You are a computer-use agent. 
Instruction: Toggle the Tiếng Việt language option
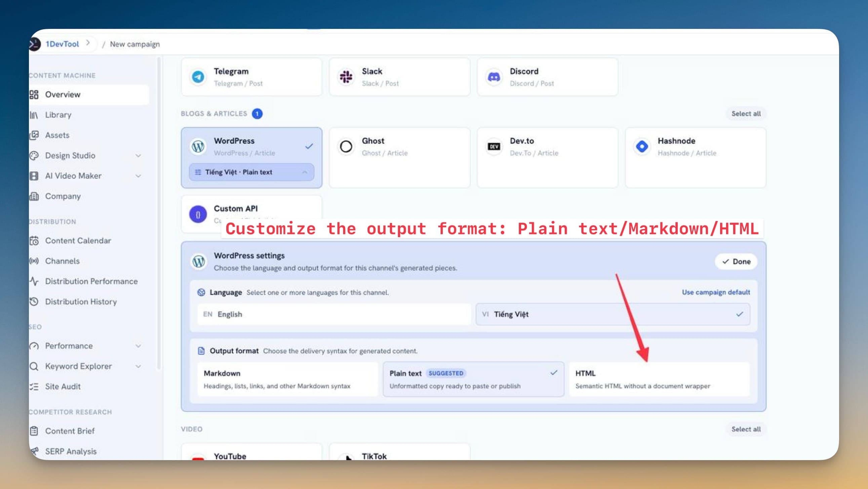click(x=613, y=314)
